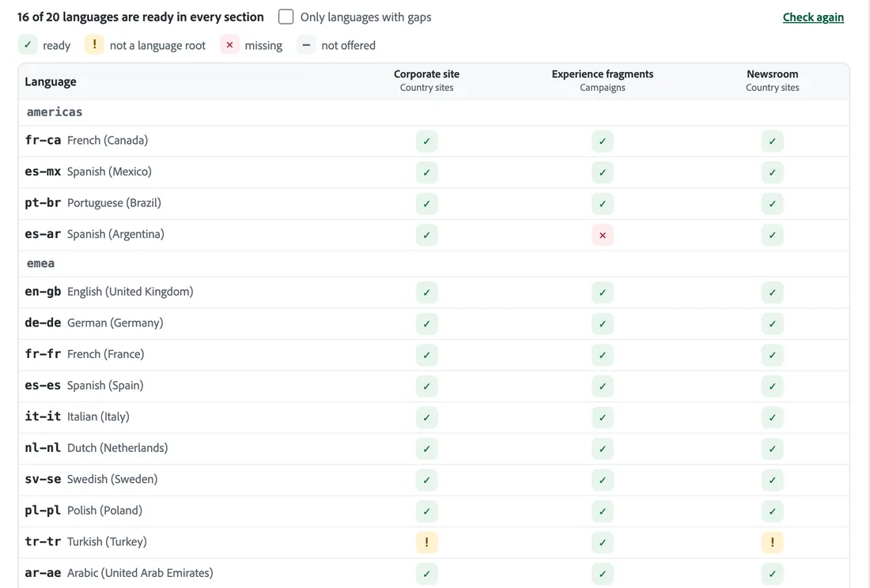The height and width of the screenshot is (588, 870).
Task: Select the pl-pl Polish (Poland) row label
Action: pyautogui.click(x=83, y=510)
